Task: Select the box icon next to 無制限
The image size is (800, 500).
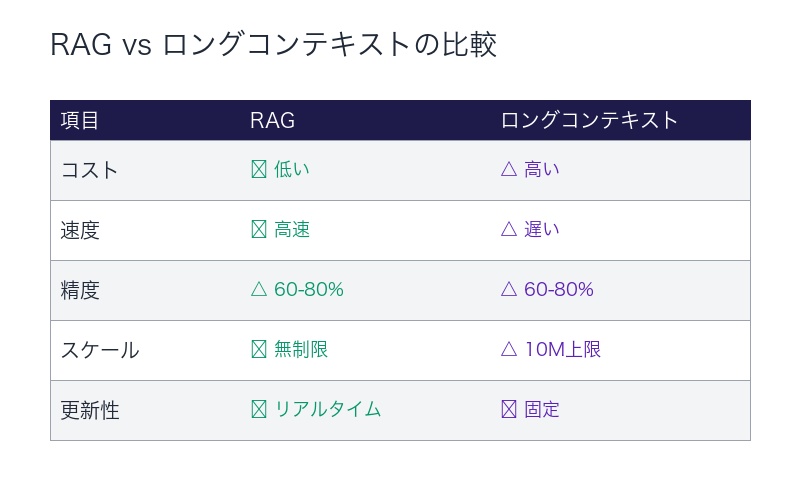Action: [x=259, y=350]
